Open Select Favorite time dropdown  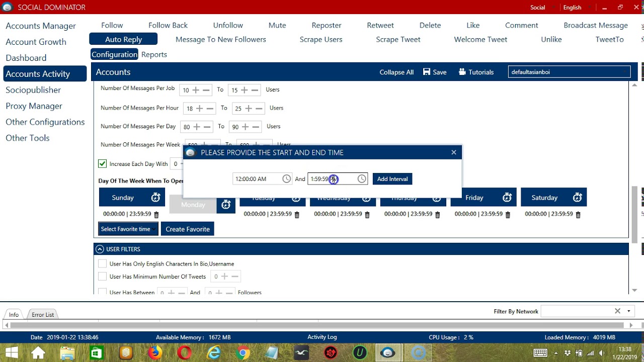coord(128,229)
